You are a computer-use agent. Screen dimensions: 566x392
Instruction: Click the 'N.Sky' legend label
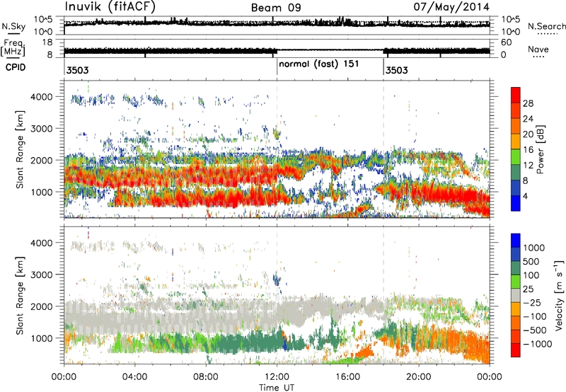[13, 27]
